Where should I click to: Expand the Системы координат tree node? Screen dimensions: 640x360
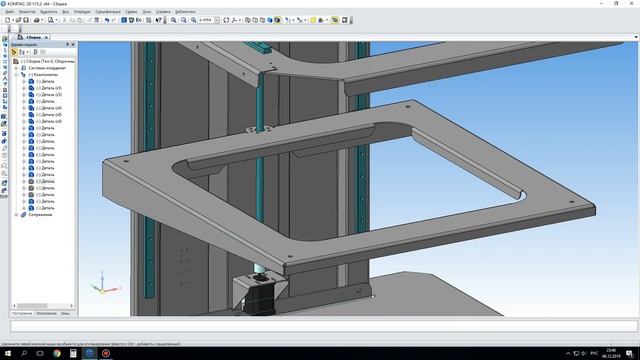click(x=16, y=68)
